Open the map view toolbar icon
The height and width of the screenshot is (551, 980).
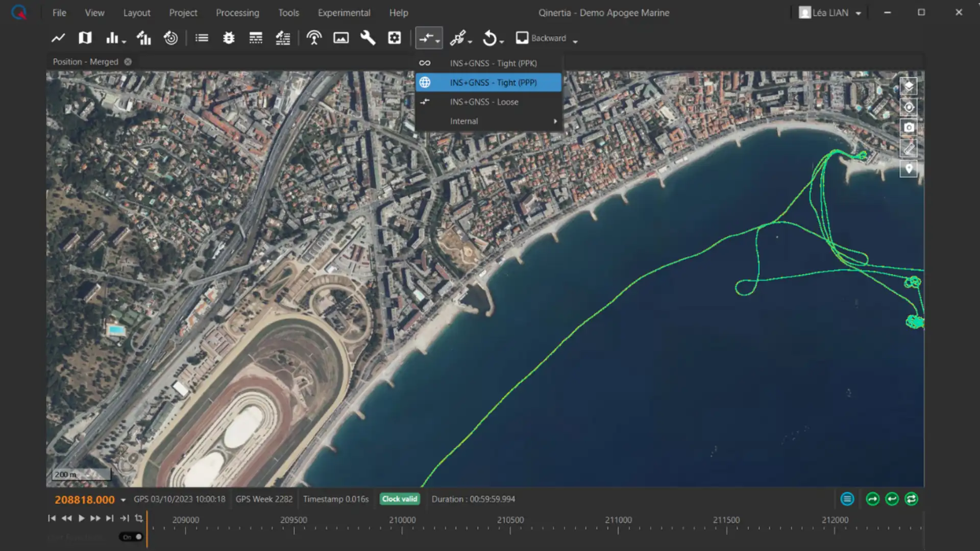[85, 38]
